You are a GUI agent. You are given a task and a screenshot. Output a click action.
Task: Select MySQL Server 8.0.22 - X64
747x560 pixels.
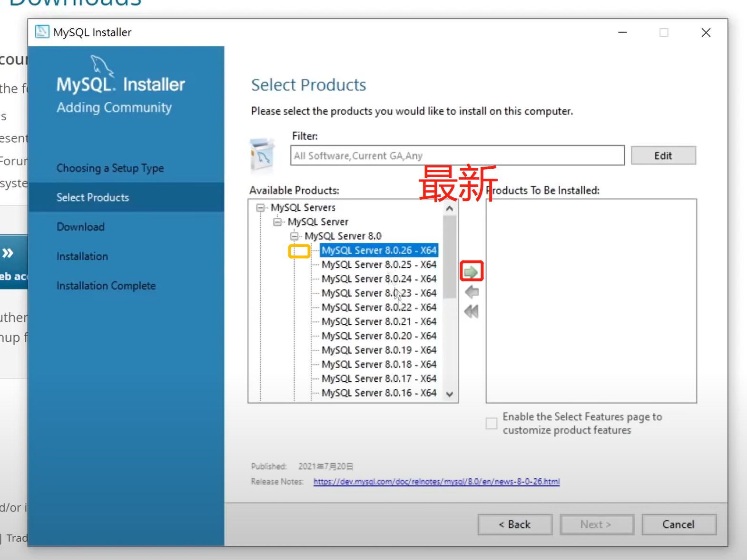coord(379,307)
